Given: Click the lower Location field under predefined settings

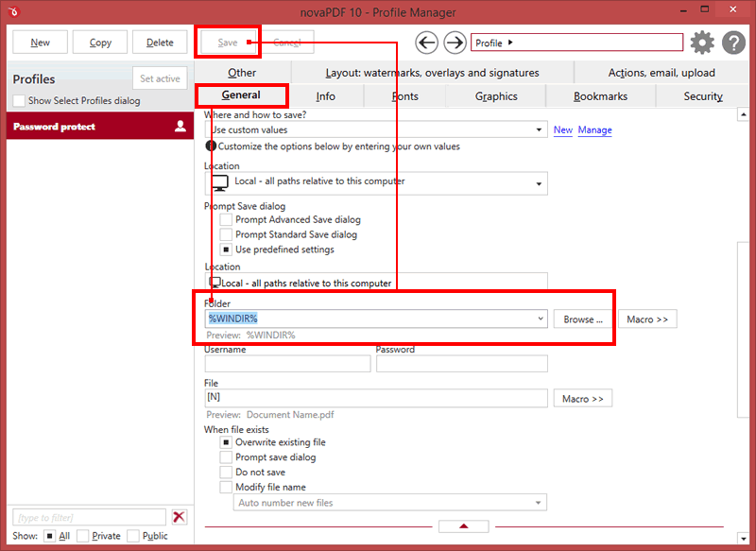Looking at the screenshot, I should [x=376, y=283].
